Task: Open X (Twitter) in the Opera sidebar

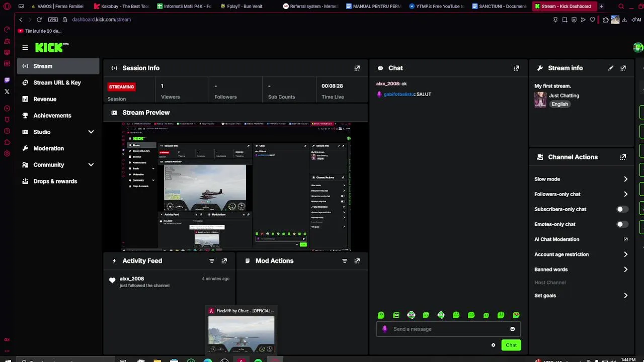Action: click(x=7, y=92)
